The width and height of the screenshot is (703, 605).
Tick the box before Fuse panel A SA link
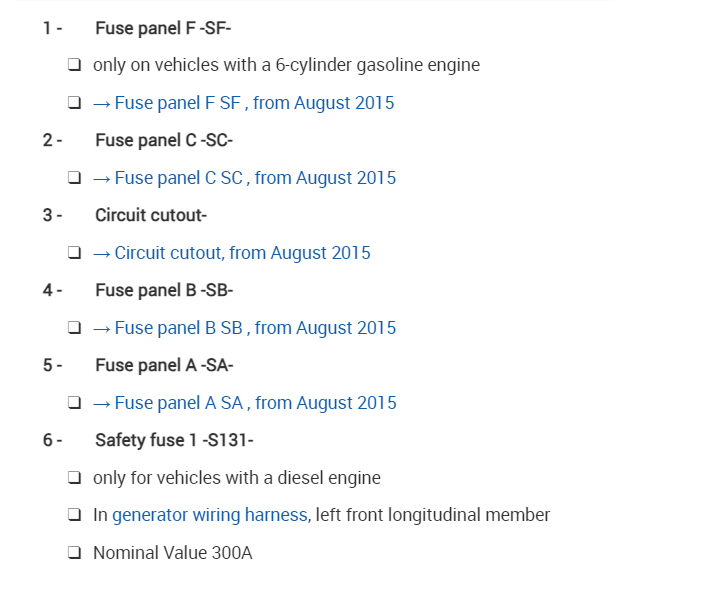pos(75,403)
